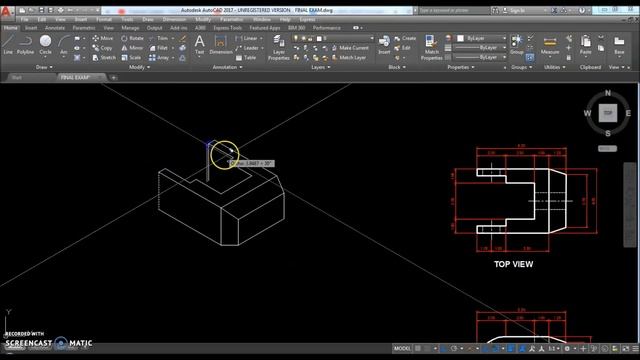Viewport: 640px width, 360px height.
Task: Select the Dimension tool
Action: pos(220,44)
